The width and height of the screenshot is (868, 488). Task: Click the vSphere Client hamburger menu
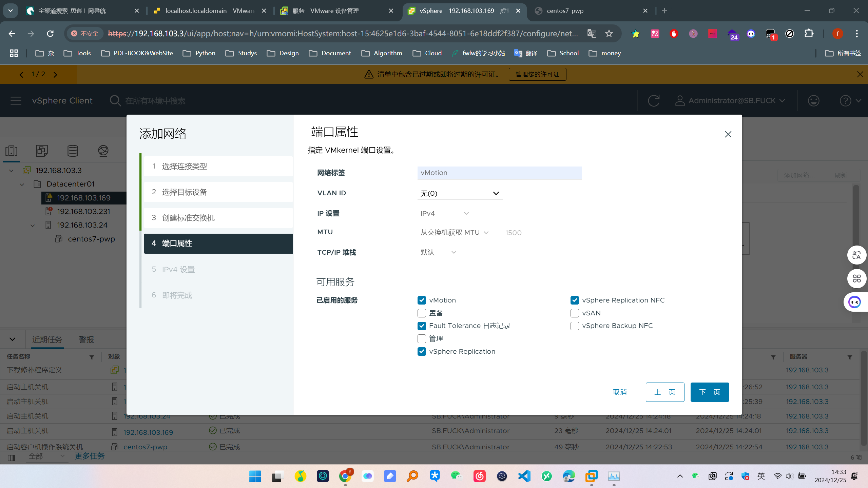click(x=16, y=101)
